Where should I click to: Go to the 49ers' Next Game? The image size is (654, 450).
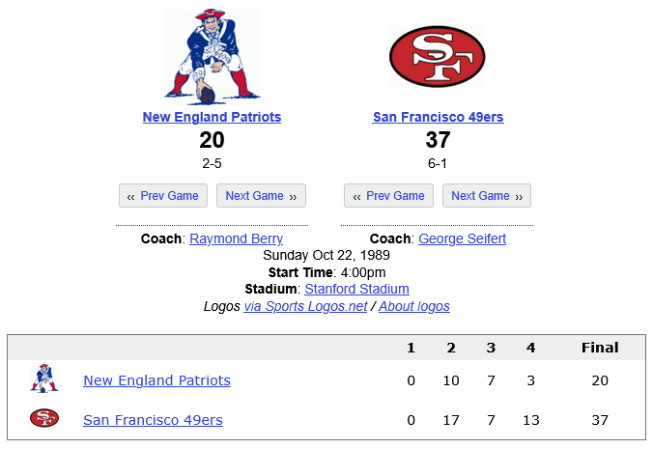[487, 196]
